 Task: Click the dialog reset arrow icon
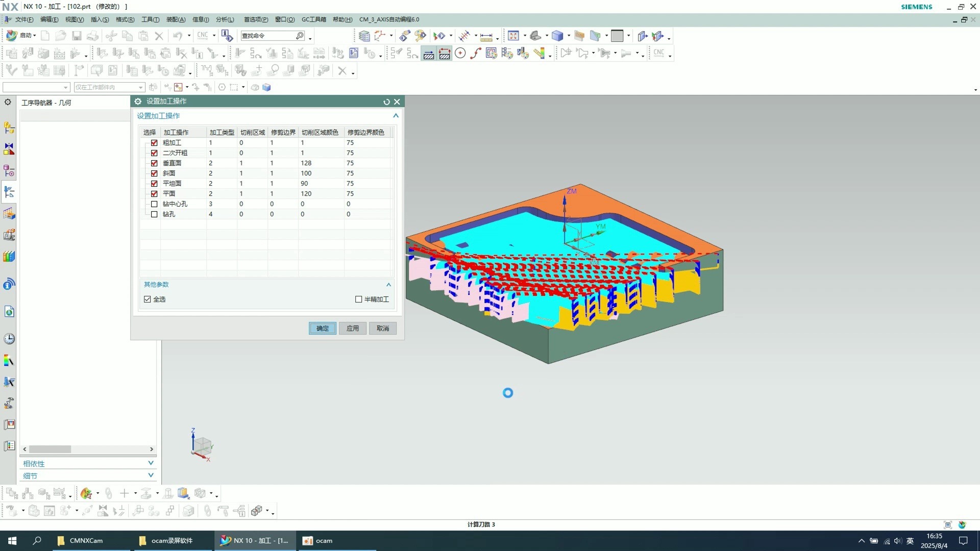[x=386, y=102]
